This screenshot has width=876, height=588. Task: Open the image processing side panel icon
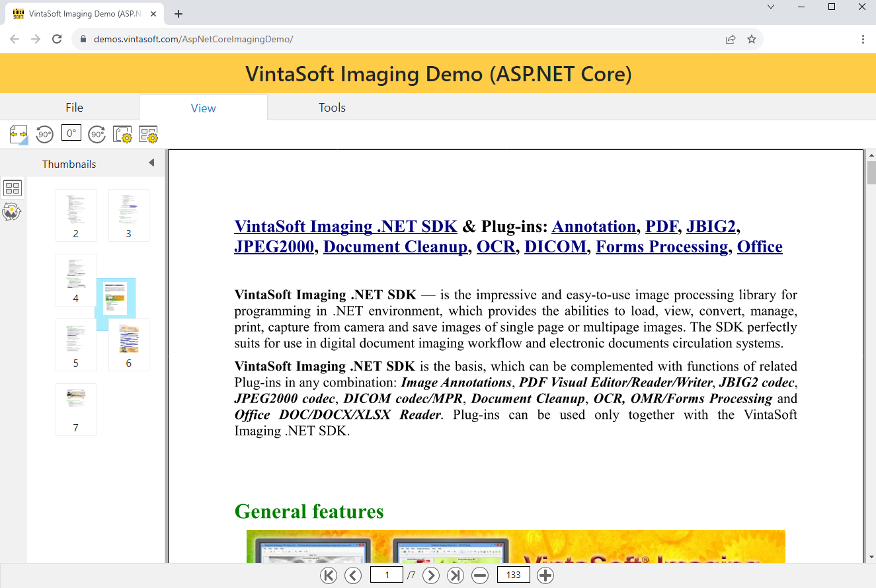[13, 211]
